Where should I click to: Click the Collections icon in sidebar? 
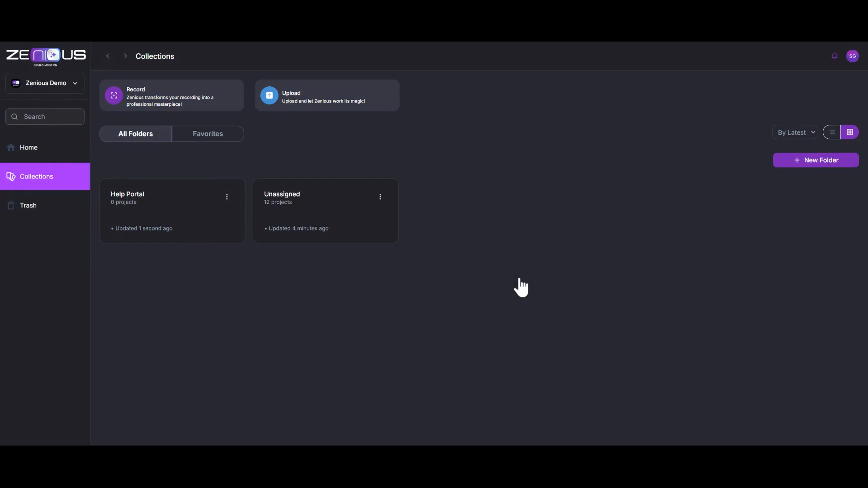click(x=11, y=176)
